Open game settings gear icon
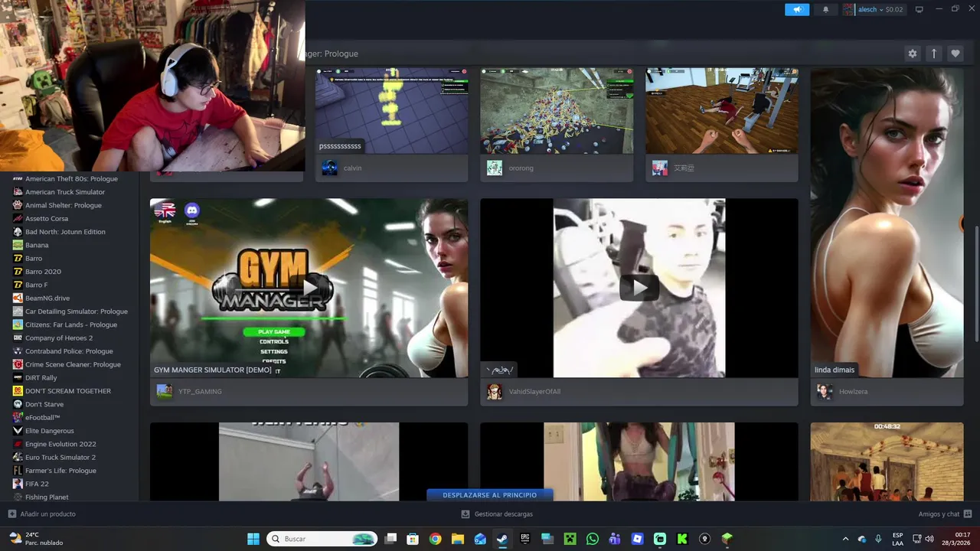 [912, 54]
